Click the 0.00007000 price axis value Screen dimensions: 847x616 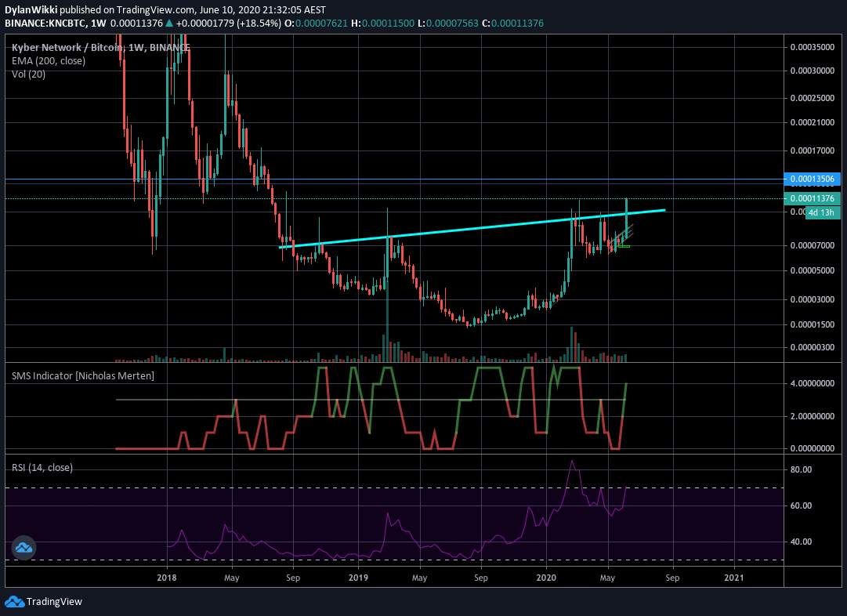pyautogui.click(x=812, y=245)
